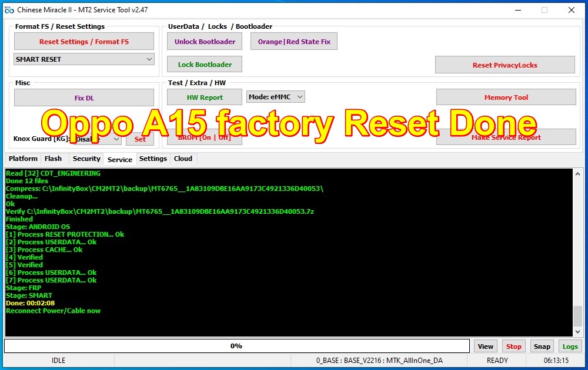Click 'Read [32] CDT_ENGINEERING' log line

[x=54, y=173]
